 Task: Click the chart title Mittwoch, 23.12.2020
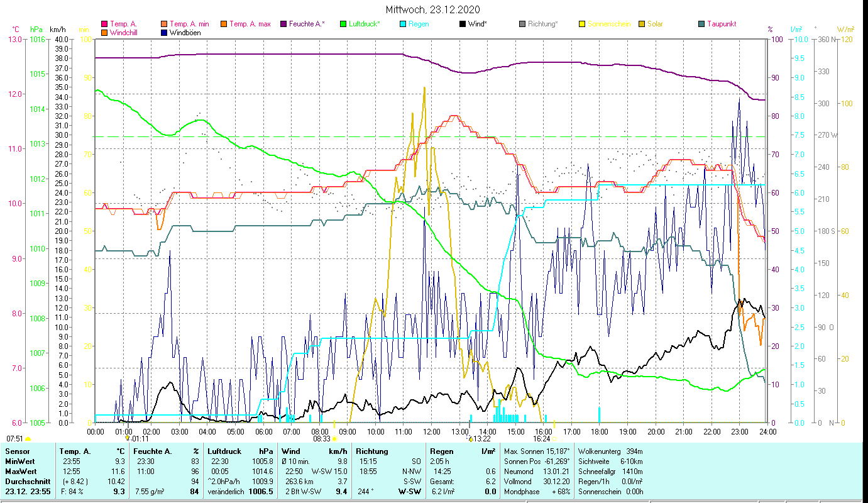434,9
